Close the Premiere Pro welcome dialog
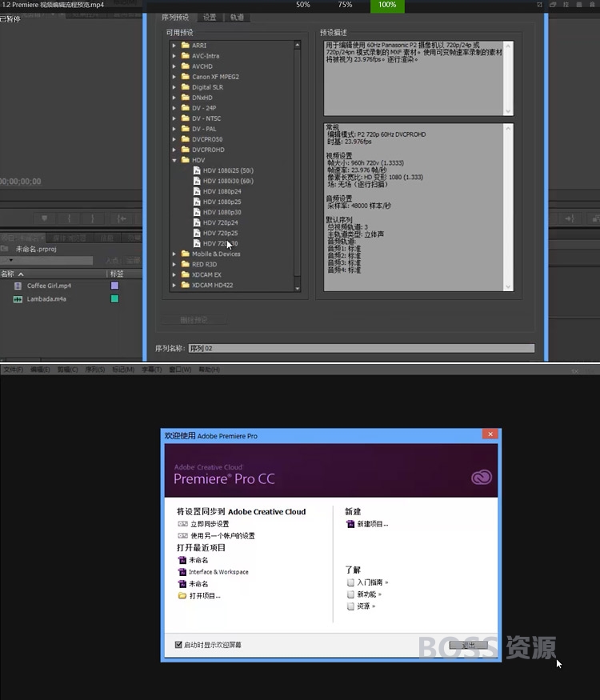The image size is (600, 700). click(x=490, y=434)
